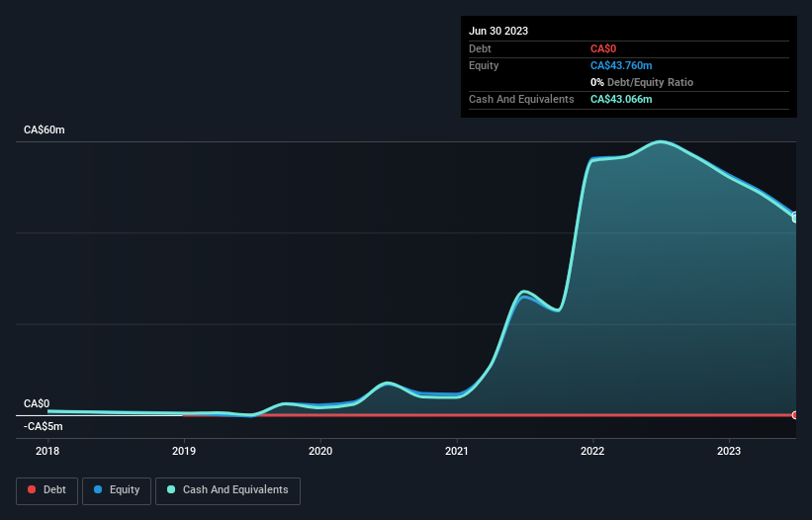Click the CA$43.066m cash value
812x520 pixels.
point(621,99)
